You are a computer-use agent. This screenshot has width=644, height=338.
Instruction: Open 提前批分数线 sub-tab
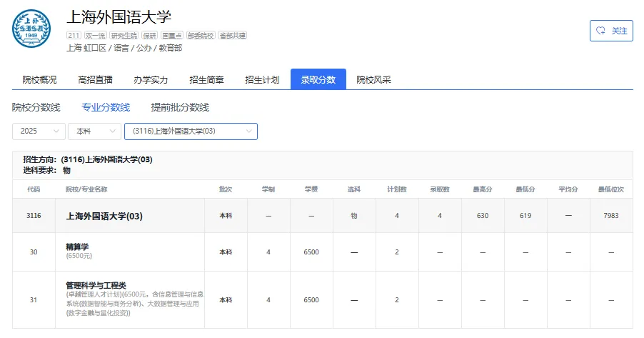click(x=181, y=107)
